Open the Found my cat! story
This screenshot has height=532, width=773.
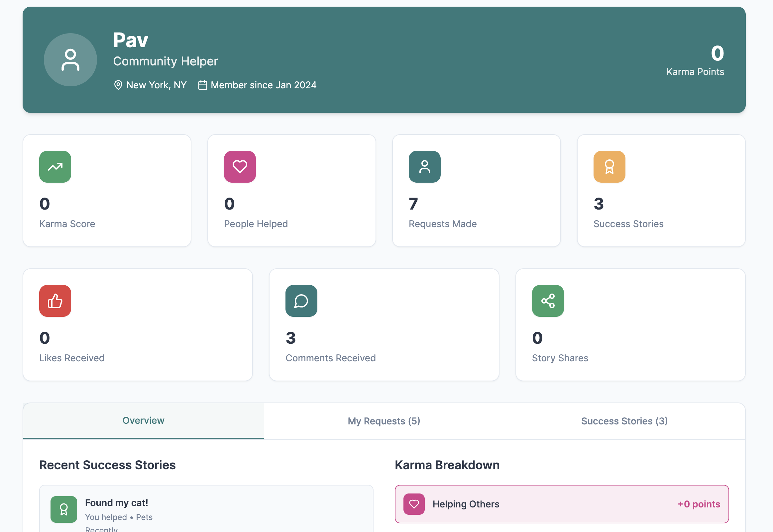[x=116, y=502]
